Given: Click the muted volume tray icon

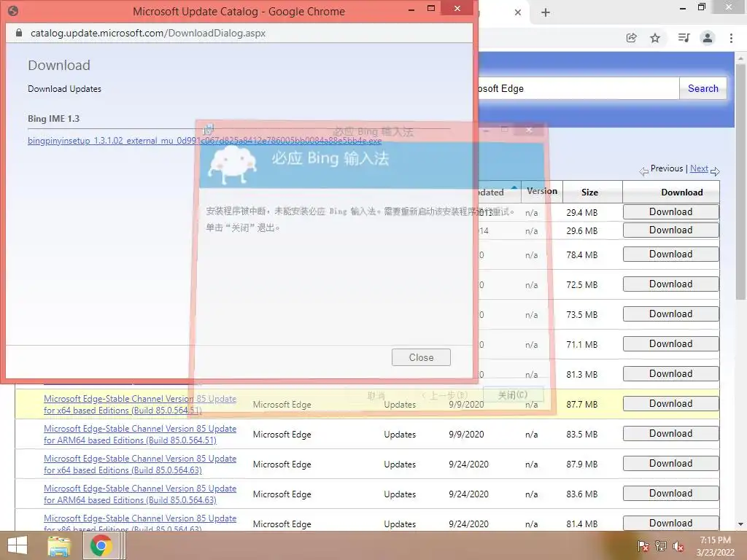Looking at the screenshot, I should click(678, 546).
